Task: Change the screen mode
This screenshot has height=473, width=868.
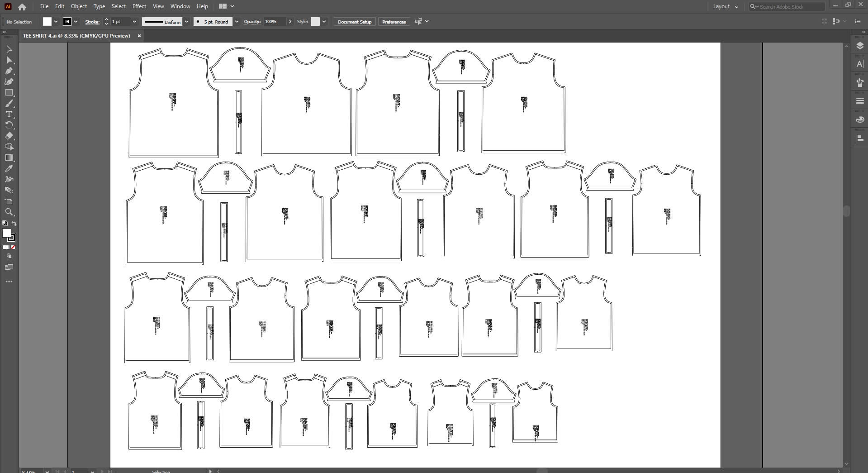Action: pyautogui.click(x=9, y=267)
